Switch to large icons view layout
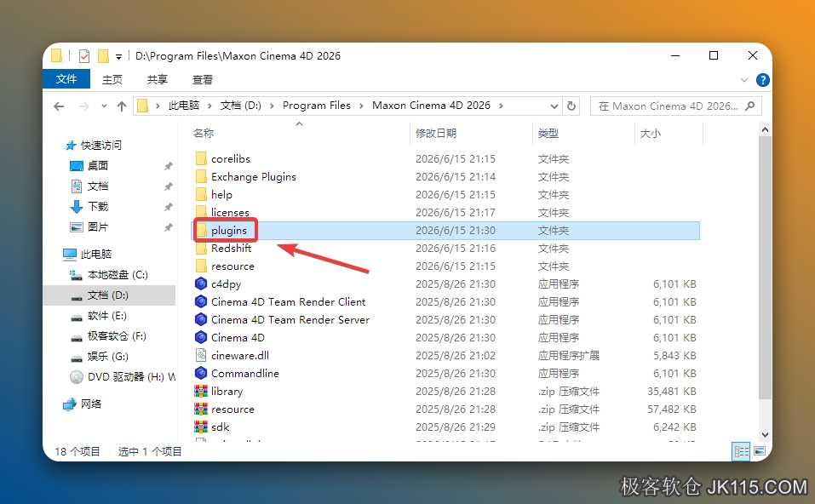Image resolution: width=815 pixels, height=504 pixels. click(760, 451)
